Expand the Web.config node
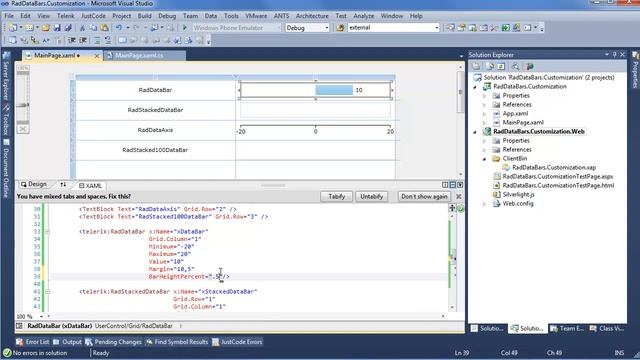Screen dimensions: 640x360 point(484,204)
